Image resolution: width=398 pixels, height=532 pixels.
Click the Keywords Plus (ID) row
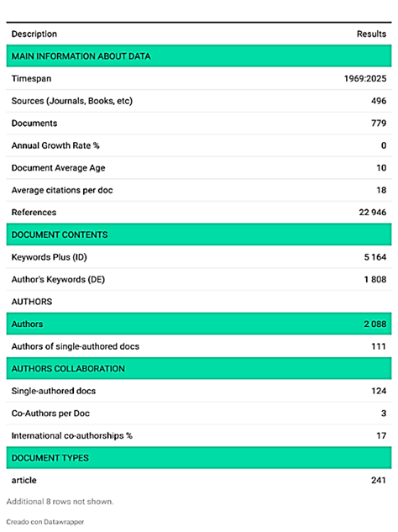199,257
